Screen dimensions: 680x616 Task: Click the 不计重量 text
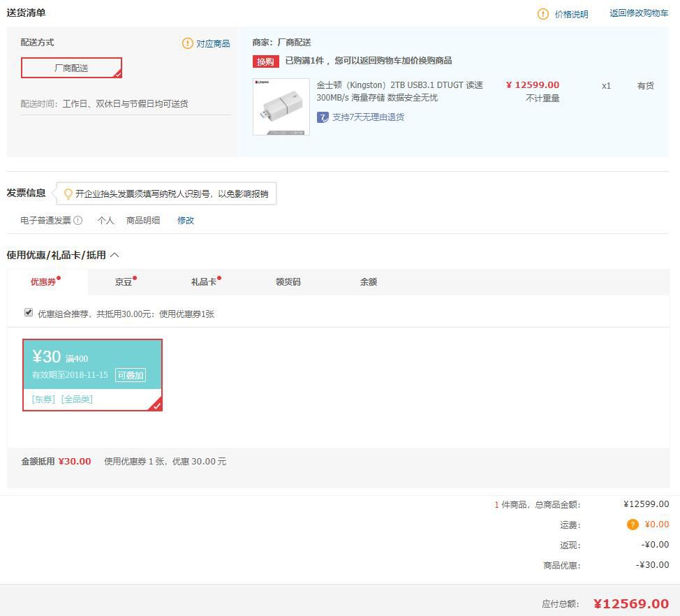[x=542, y=98]
